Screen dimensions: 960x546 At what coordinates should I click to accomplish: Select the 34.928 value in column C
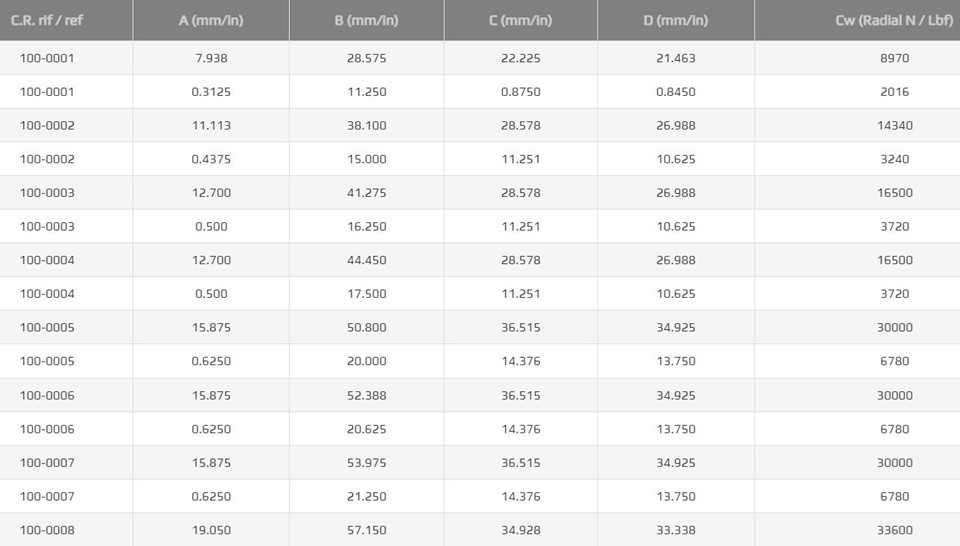coord(520,530)
